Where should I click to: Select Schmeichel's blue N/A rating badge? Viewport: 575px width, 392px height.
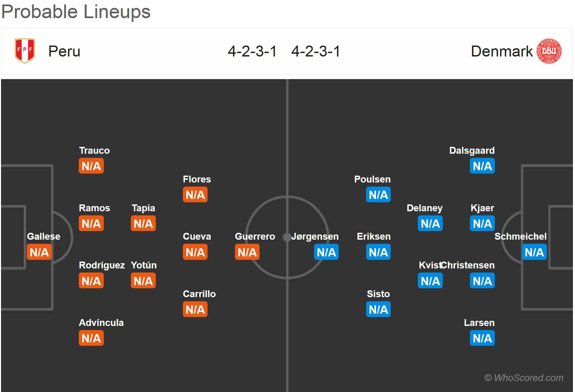[534, 252]
